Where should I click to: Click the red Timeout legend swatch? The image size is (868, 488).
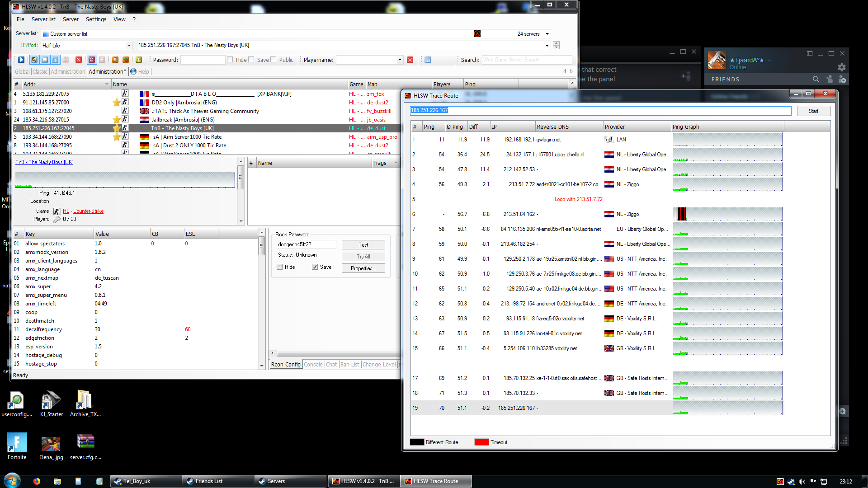[x=481, y=442]
